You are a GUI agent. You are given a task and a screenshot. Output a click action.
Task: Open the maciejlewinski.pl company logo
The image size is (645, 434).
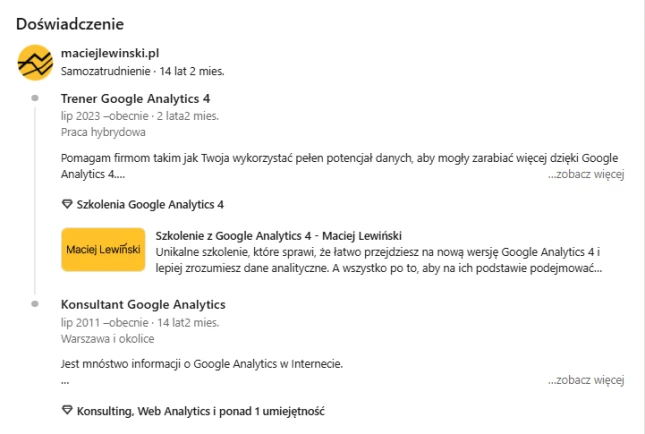point(35,63)
